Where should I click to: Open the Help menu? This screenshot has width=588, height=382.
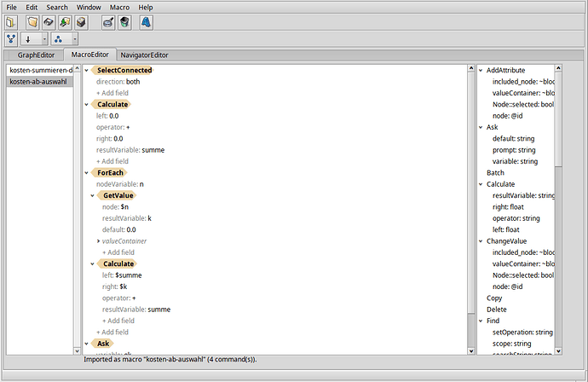pos(146,7)
